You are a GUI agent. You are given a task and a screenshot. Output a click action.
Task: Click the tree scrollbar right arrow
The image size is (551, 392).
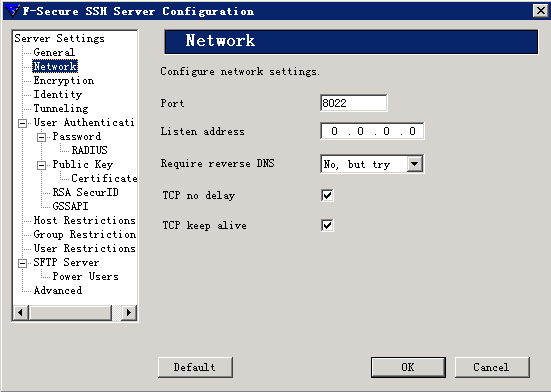(129, 312)
